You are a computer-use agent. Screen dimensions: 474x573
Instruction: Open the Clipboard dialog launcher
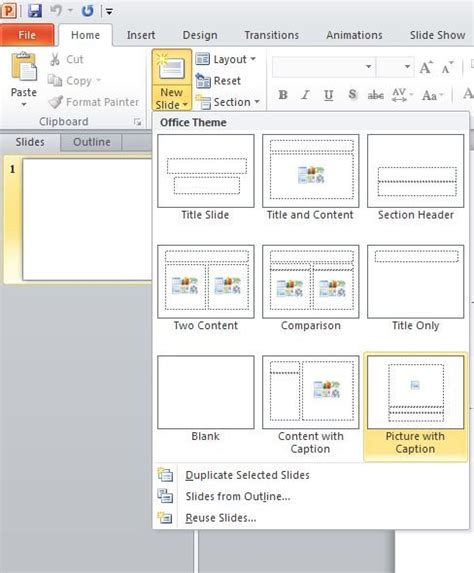[137, 122]
